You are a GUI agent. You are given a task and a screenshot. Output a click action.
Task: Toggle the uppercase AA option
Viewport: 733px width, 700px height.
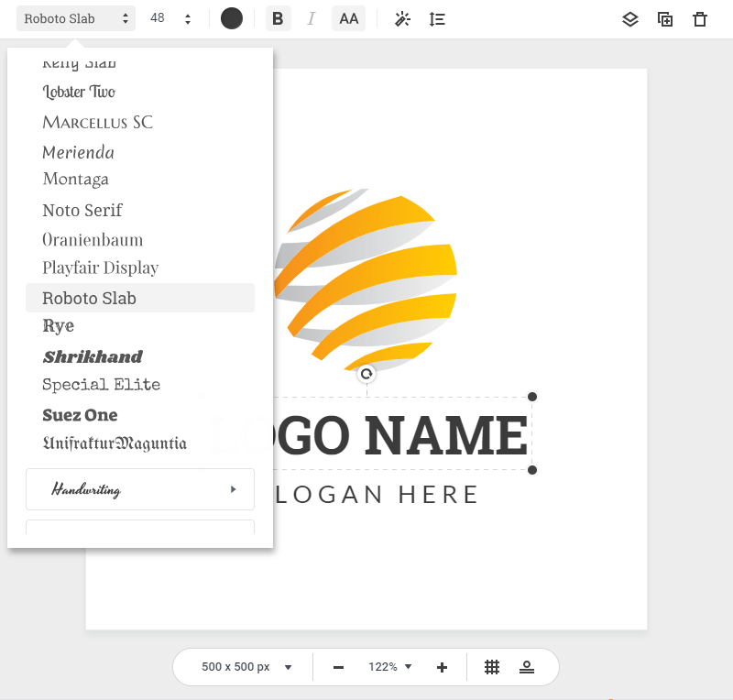(x=348, y=19)
